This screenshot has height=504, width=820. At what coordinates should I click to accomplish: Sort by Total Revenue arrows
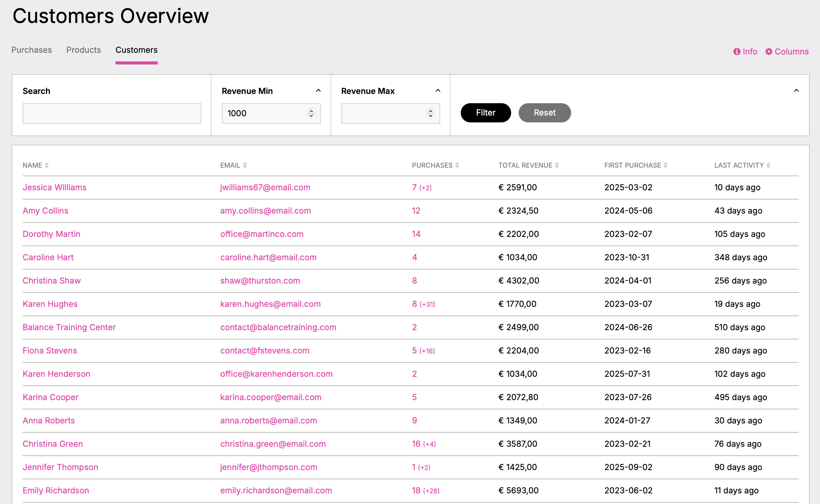tap(557, 165)
